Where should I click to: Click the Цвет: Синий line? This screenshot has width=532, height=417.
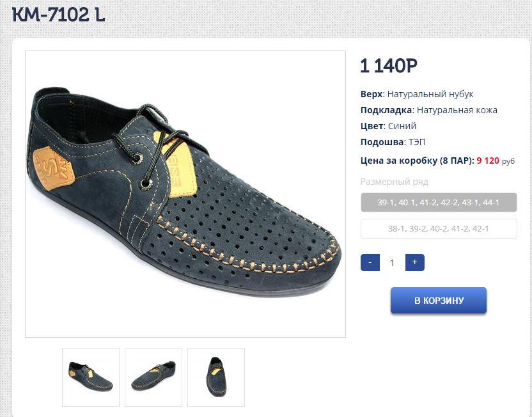tap(388, 126)
